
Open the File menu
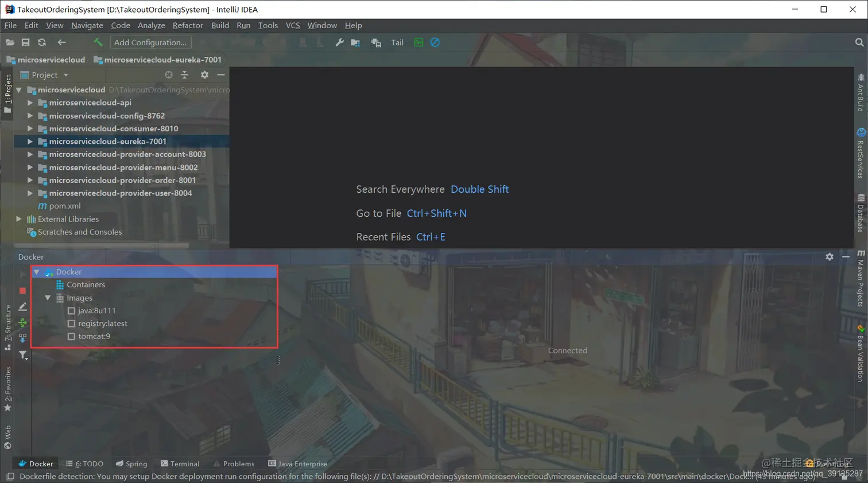pyautogui.click(x=10, y=25)
